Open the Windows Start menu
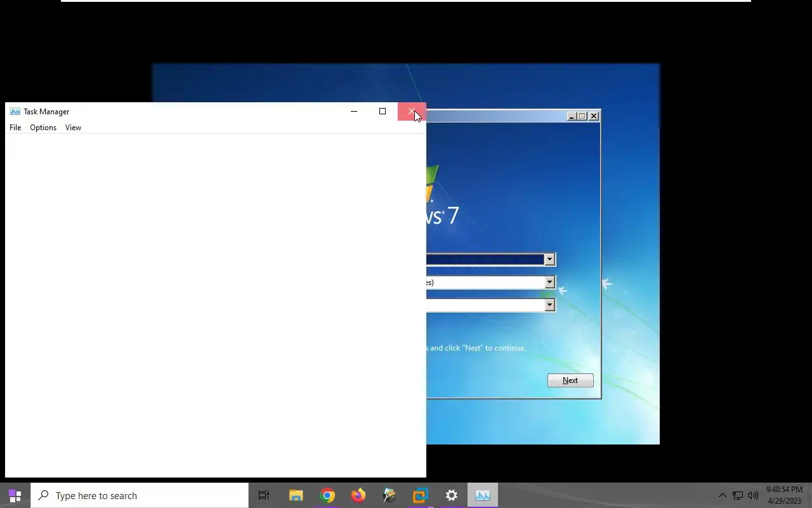The image size is (812, 508). (x=15, y=495)
